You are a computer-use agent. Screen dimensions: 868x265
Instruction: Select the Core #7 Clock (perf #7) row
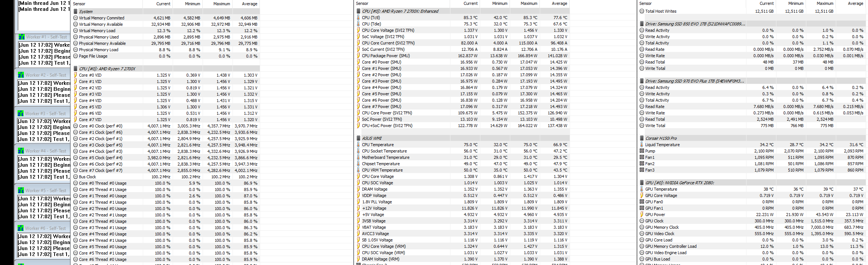tap(165, 170)
